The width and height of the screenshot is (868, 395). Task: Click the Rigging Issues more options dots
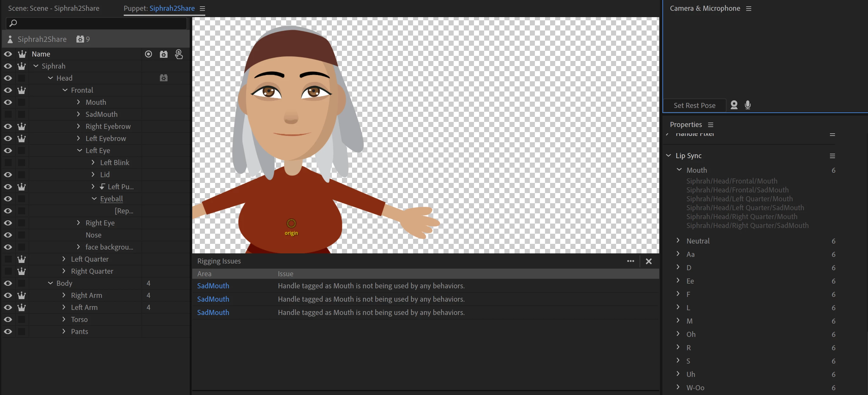pos(630,261)
